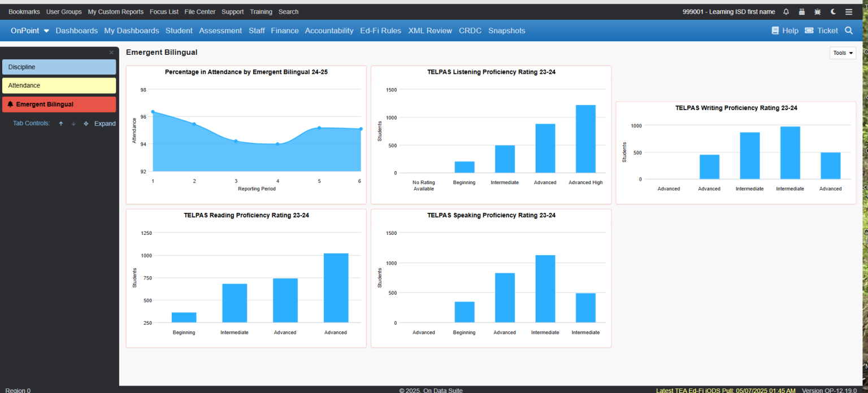This screenshot has width=868, height=393.
Task: Switch to the Assessment menu
Action: tap(220, 30)
